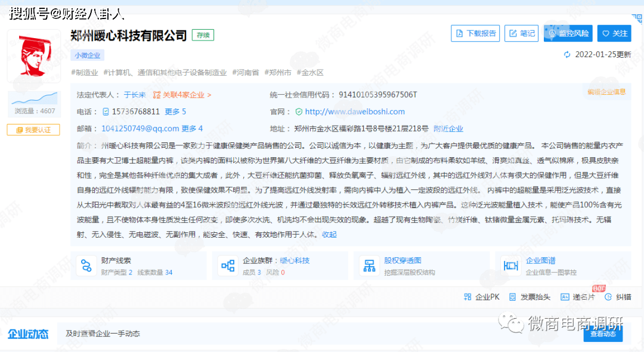Click the refresh icon beside 2022-01-25更新
This screenshot has height=352, width=644.
(x=567, y=55)
